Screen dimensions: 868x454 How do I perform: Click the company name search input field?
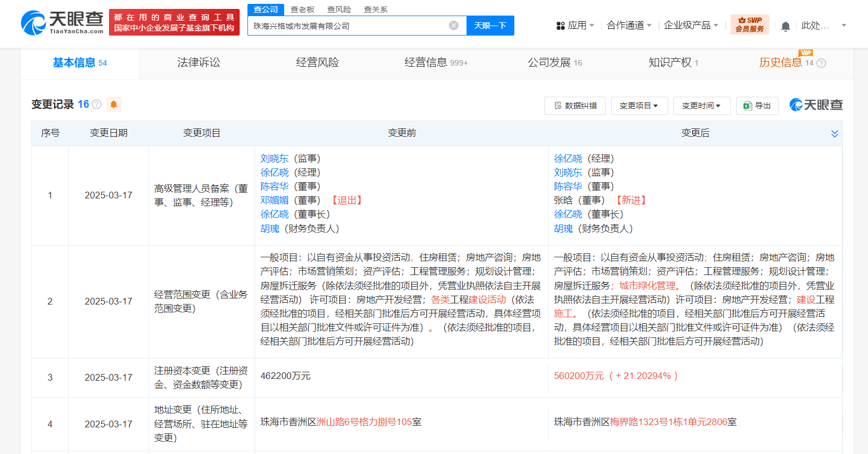tap(348, 26)
